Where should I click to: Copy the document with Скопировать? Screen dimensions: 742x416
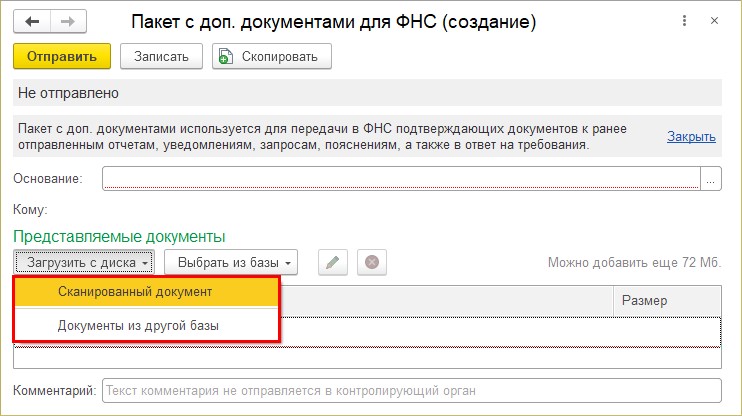pyautogui.click(x=272, y=56)
